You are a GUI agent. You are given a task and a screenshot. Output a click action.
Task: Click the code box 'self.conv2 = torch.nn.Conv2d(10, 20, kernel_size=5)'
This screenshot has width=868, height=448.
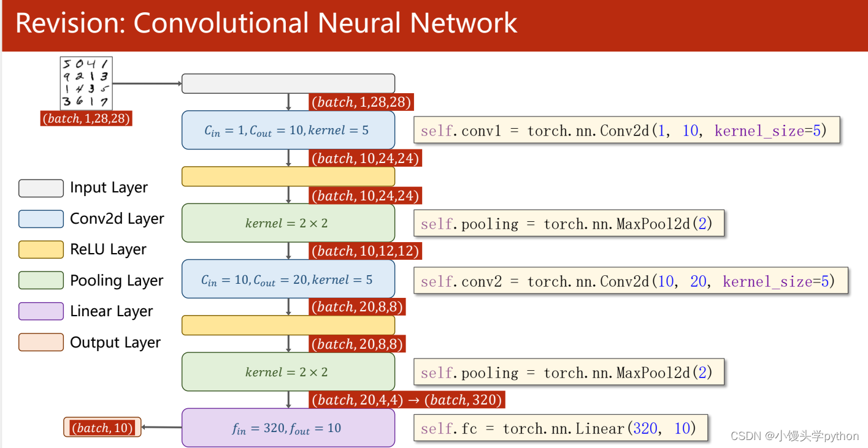(631, 281)
